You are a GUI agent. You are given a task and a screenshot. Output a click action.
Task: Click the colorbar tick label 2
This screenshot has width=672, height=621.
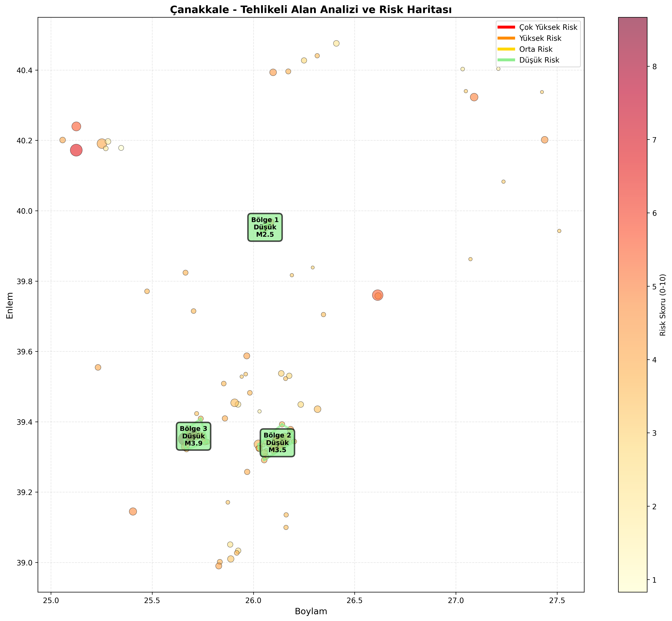tap(654, 506)
